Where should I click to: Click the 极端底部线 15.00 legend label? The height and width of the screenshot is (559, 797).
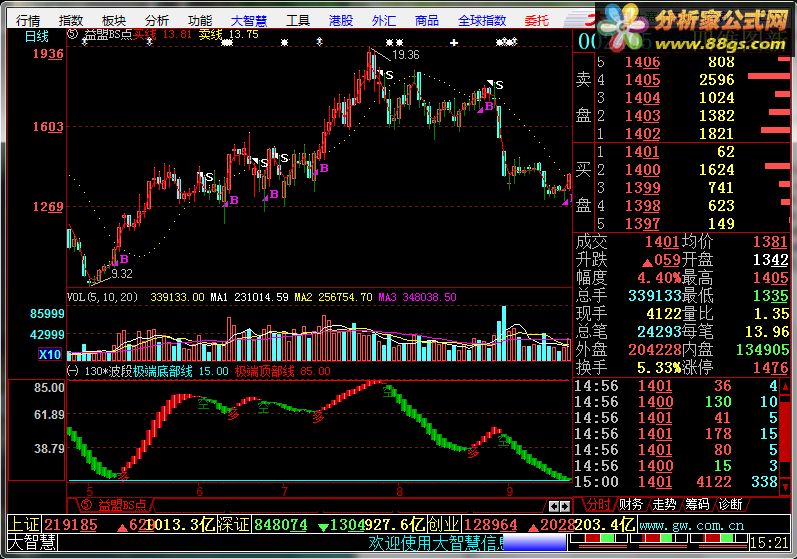pos(181,371)
